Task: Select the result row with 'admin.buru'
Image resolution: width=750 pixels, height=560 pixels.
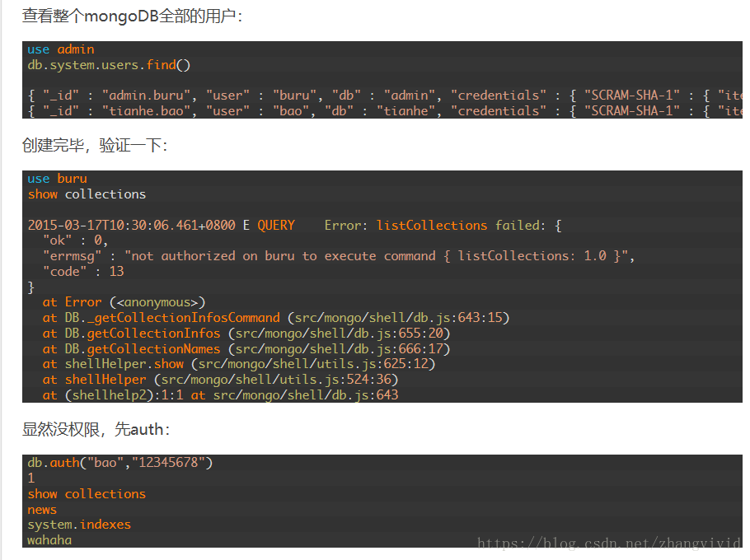Action: coord(385,96)
